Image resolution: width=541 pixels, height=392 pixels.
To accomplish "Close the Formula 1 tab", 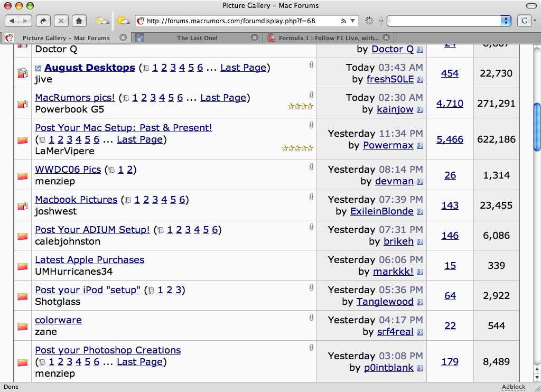I will coord(386,38).
